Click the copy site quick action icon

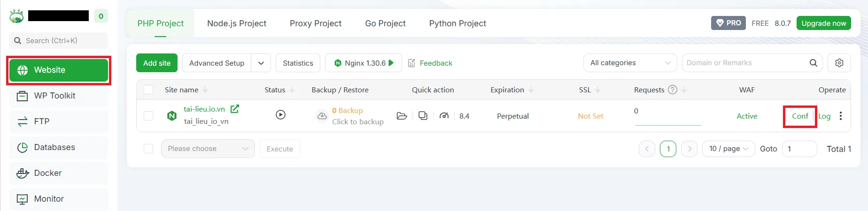click(423, 115)
